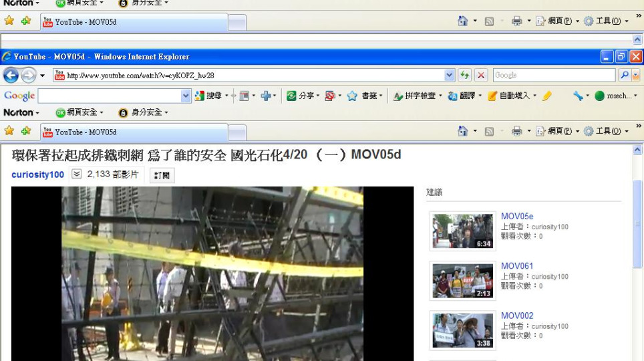Image resolution: width=644 pixels, height=361 pixels.
Task: Click the MOV05e video thumbnail
Action: click(x=462, y=231)
